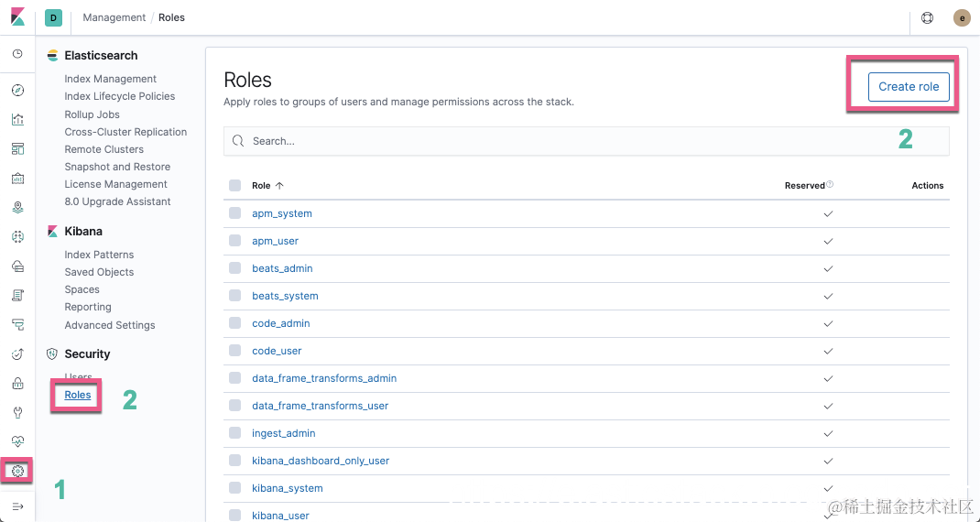The image size is (980, 522).
Task: Open Machine Learning icon in sidebar
Action: [17, 236]
